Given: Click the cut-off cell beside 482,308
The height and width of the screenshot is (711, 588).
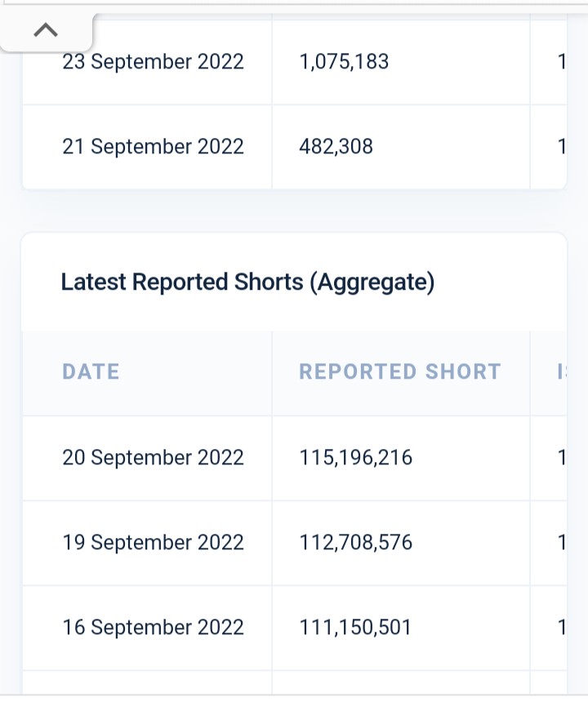Looking at the screenshot, I should tap(549, 147).
